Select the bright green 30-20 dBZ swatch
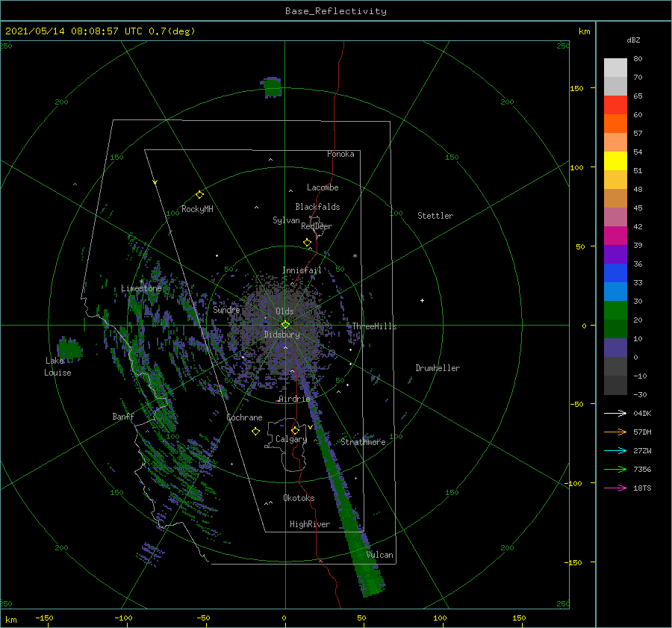This screenshot has height=628, width=672. [615, 311]
